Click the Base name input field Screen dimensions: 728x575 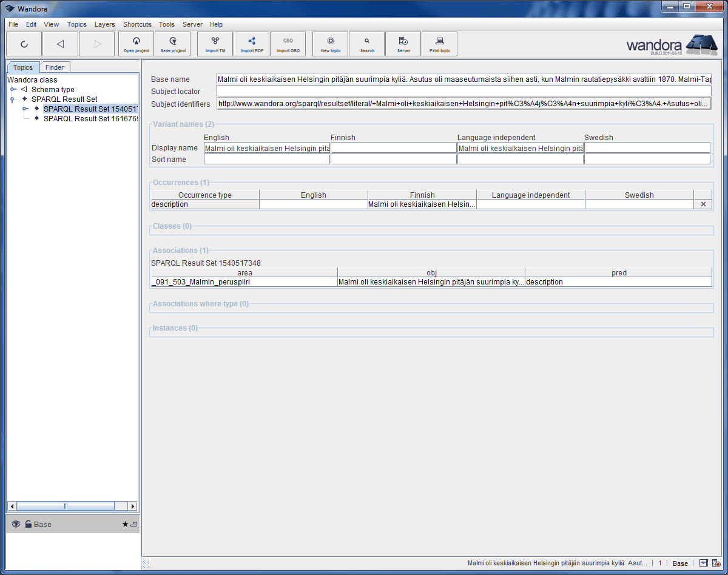coord(425,79)
